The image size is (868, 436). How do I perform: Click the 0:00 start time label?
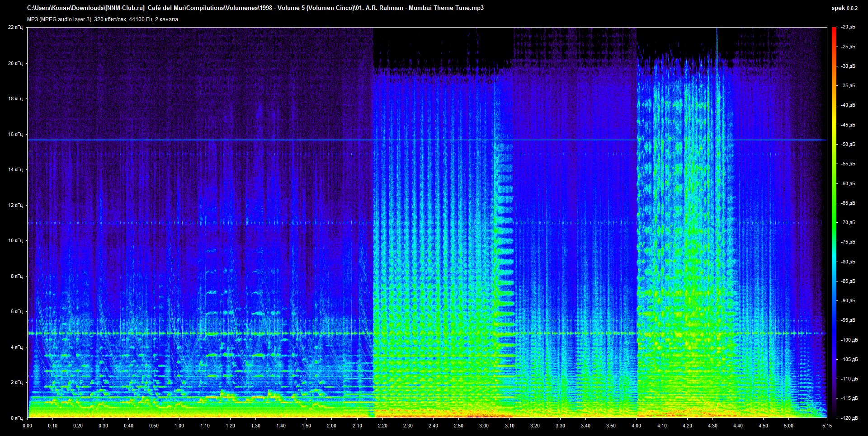click(x=28, y=426)
